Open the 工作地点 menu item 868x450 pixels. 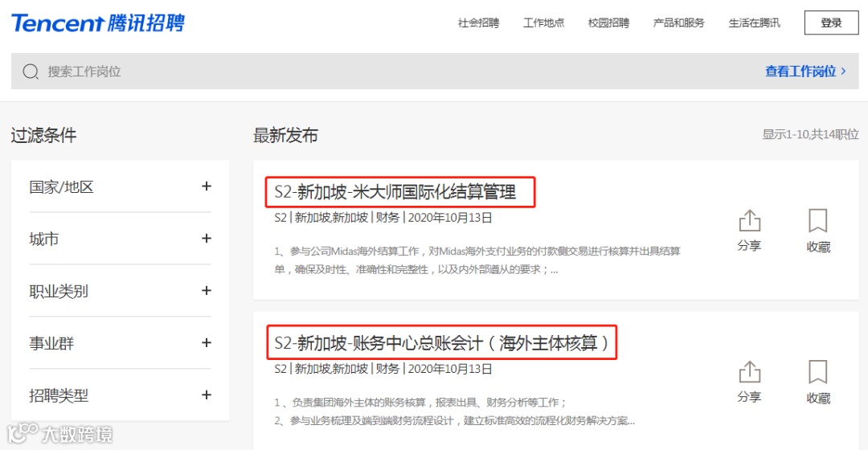tap(543, 23)
